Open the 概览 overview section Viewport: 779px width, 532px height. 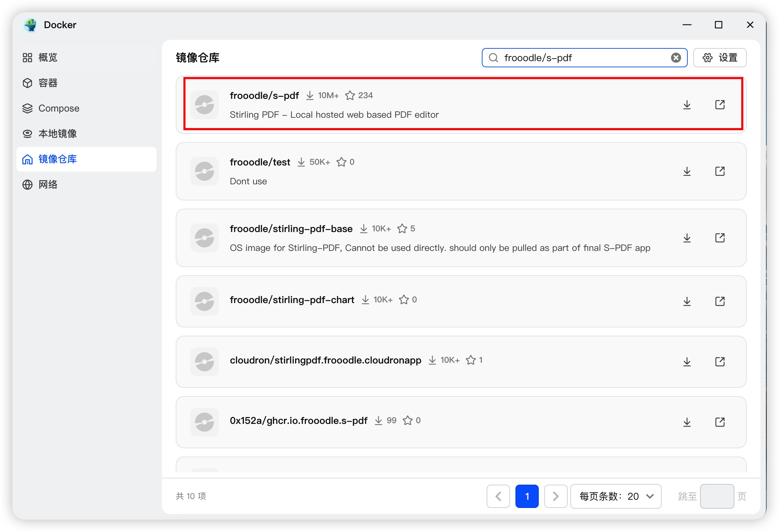[x=48, y=58]
